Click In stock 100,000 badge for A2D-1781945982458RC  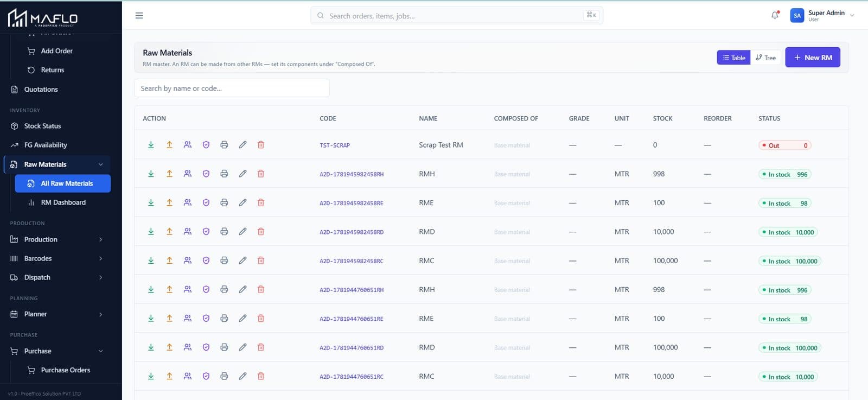coord(790,261)
